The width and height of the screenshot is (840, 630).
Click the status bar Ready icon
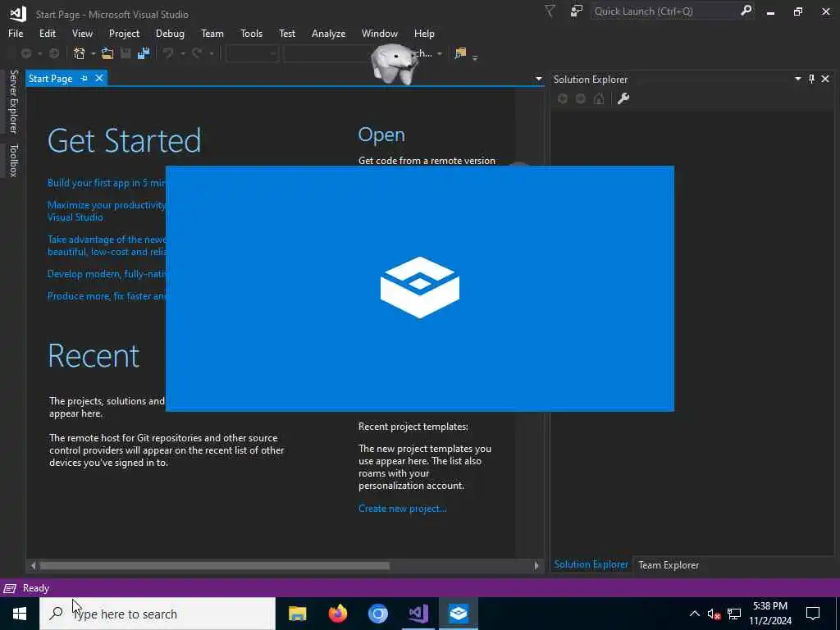click(10, 588)
